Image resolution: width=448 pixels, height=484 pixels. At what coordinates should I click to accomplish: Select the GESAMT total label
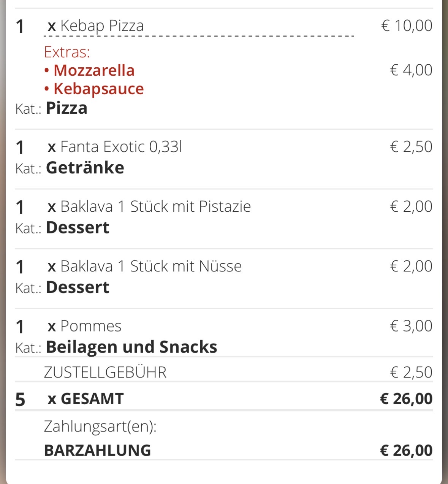(92, 399)
